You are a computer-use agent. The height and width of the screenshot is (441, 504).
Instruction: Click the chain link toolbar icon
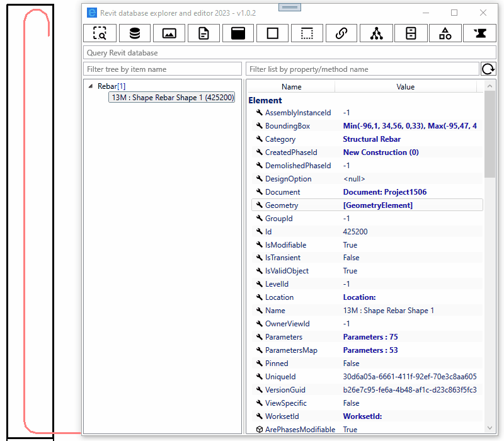click(x=341, y=33)
